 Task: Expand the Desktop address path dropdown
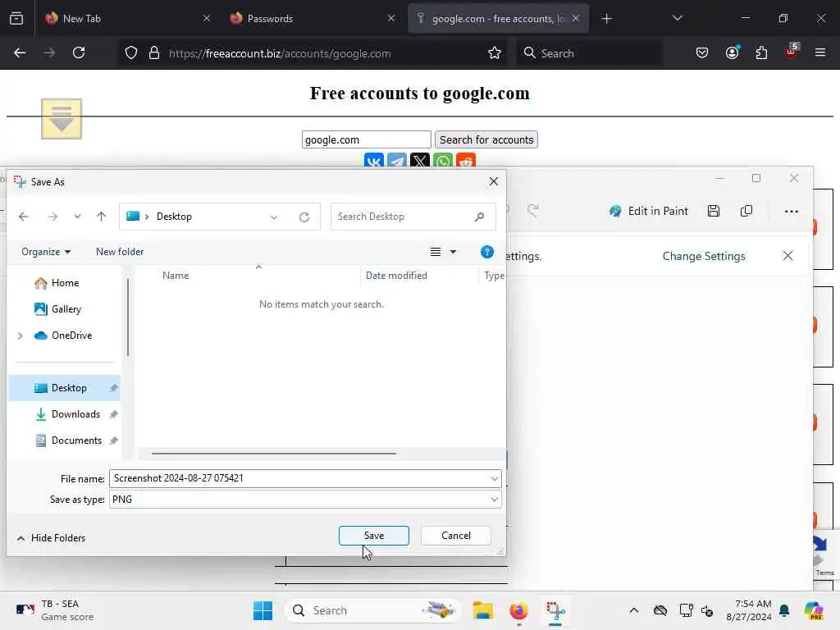[274, 217]
